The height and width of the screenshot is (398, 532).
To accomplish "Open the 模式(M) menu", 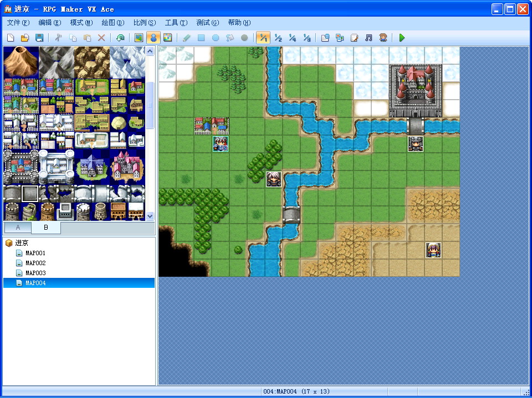I will click(81, 23).
